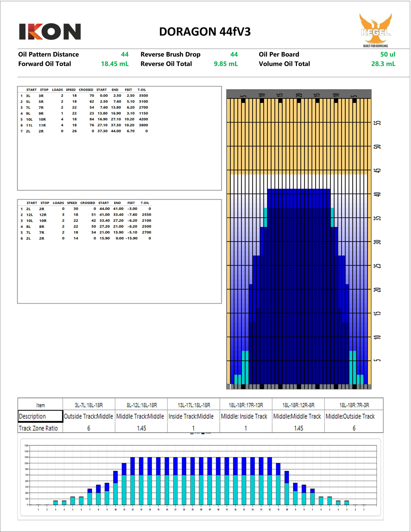Image resolution: width=411 pixels, height=532 pixels.
Task: Select the T.OIL value 2100
Action: (x=147, y=220)
